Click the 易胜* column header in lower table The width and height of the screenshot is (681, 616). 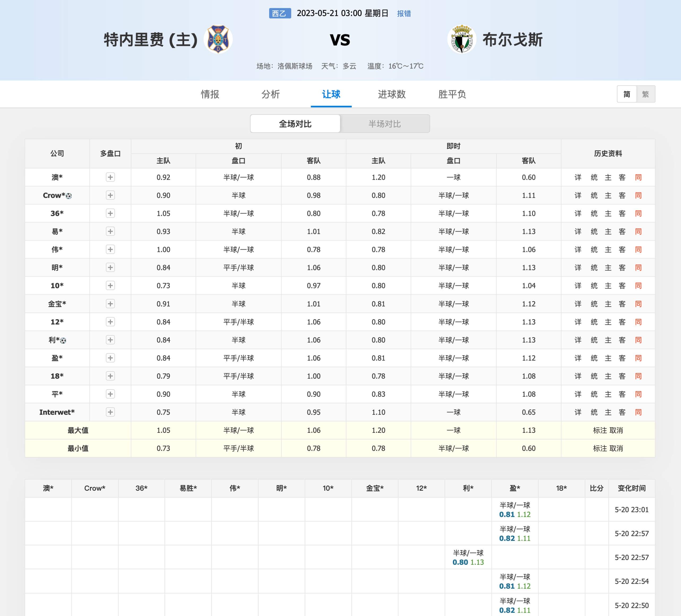tap(188, 488)
